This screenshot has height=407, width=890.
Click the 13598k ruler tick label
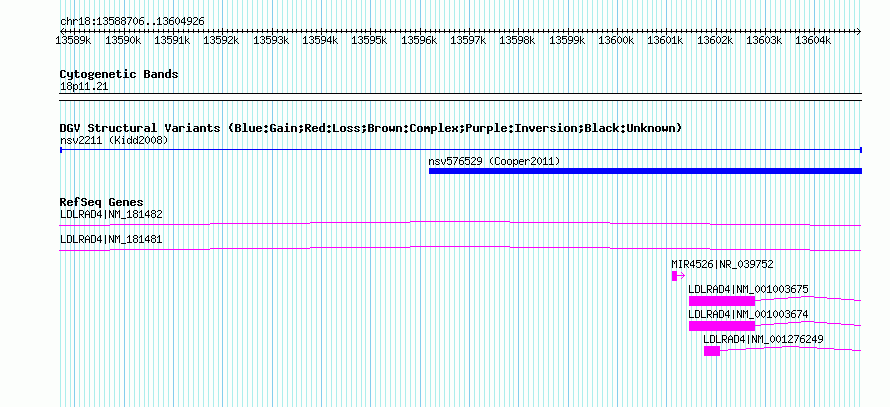point(517,40)
